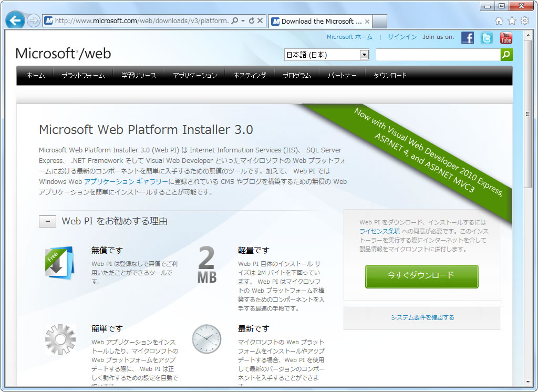Select the プラットフォーム navigation item
The image size is (538, 392).
click(x=83, y=76)
